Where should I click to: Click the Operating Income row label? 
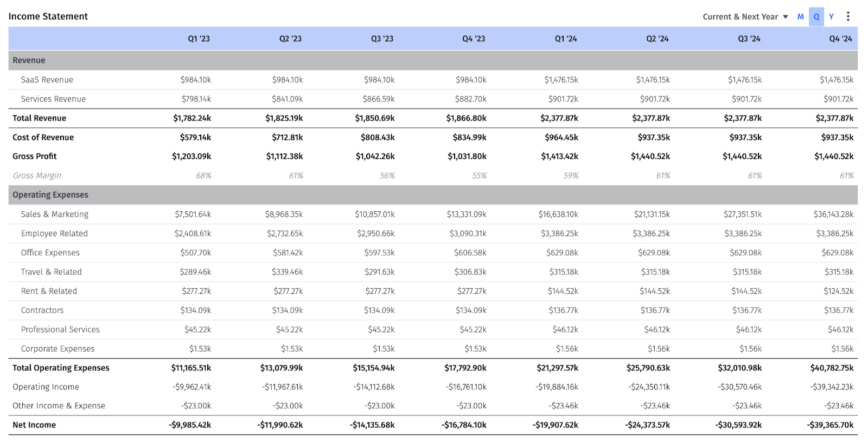pos(46,387)
